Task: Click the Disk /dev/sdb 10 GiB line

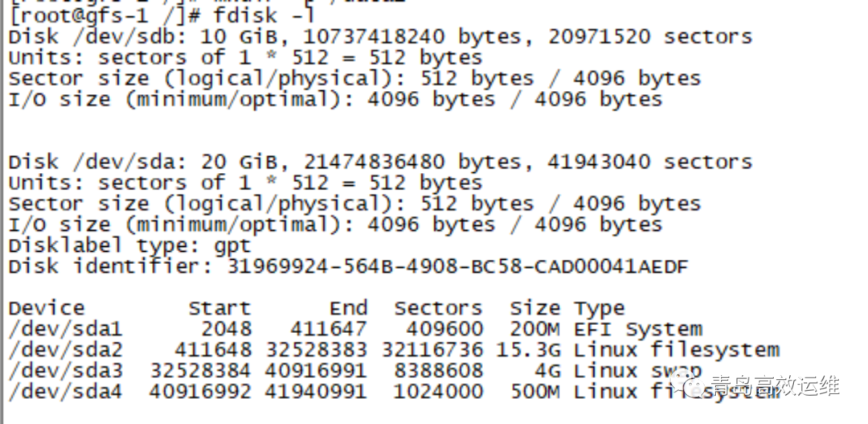Action: 380,37
